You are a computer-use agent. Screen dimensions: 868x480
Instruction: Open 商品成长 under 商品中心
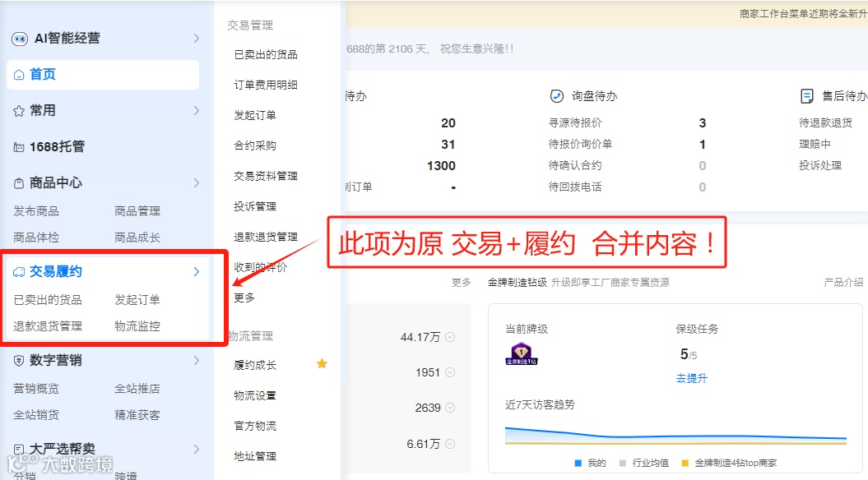(137, 238)
